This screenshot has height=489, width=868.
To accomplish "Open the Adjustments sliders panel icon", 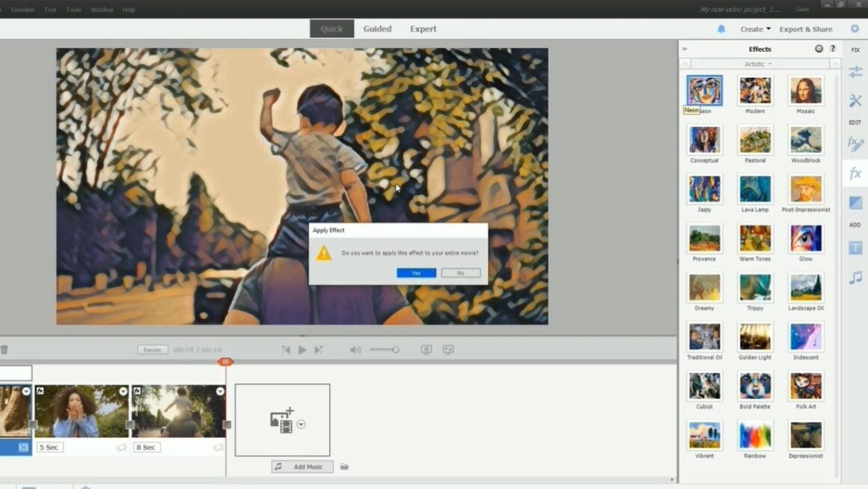I will pos(855,72).
